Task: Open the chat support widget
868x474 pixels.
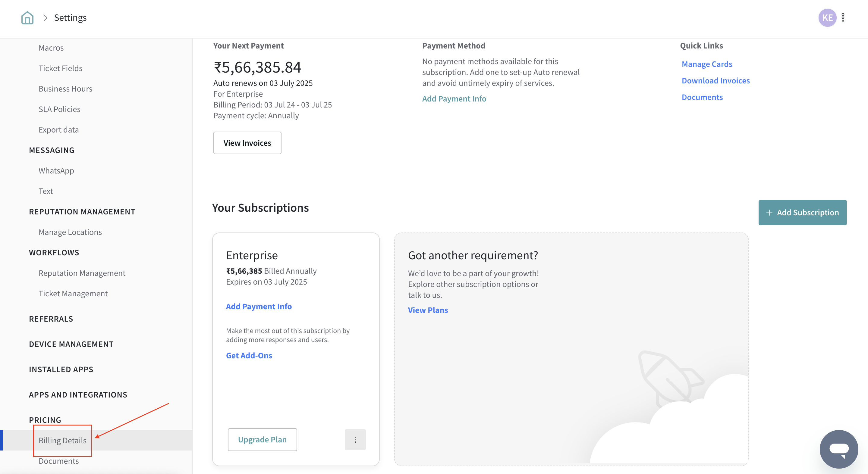Action: click(838, 449)
